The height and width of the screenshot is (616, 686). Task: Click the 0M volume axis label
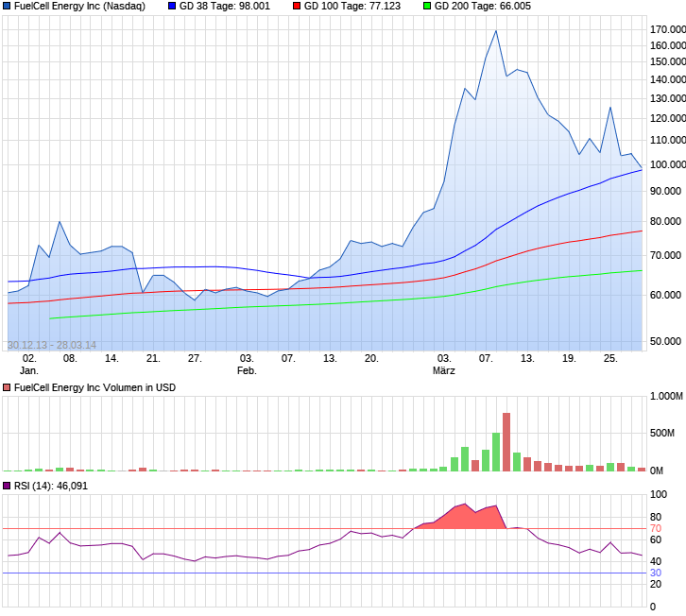(x=657, y=471)
